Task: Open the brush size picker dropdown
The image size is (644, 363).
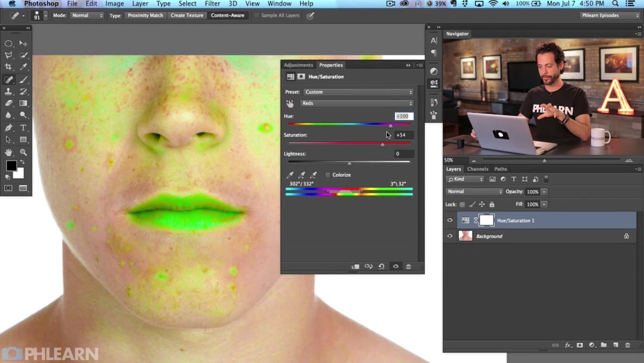Action: click(x=46, y=16)
